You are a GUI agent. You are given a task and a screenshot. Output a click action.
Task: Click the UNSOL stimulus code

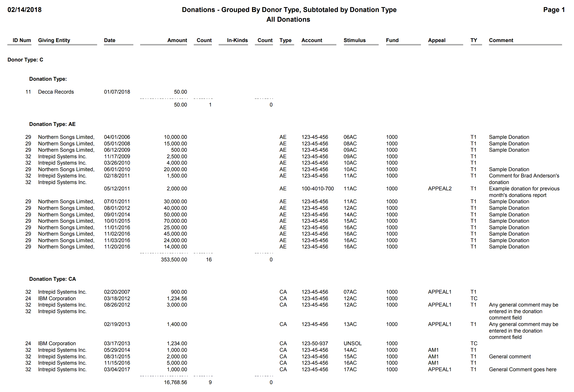click(x=352, y=343)
